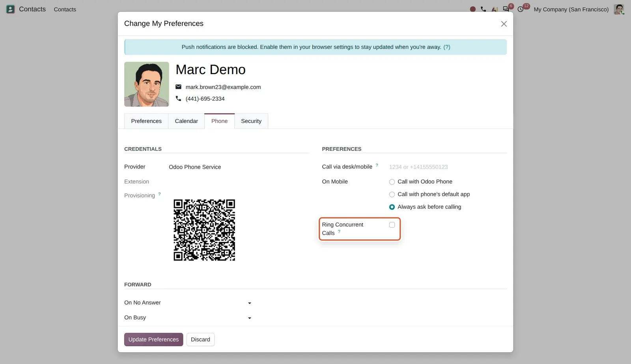Viewport: 631px width, 364px height.
Task: Click the Ring Concurrent Calls help icon
Action: click(339, 231)
